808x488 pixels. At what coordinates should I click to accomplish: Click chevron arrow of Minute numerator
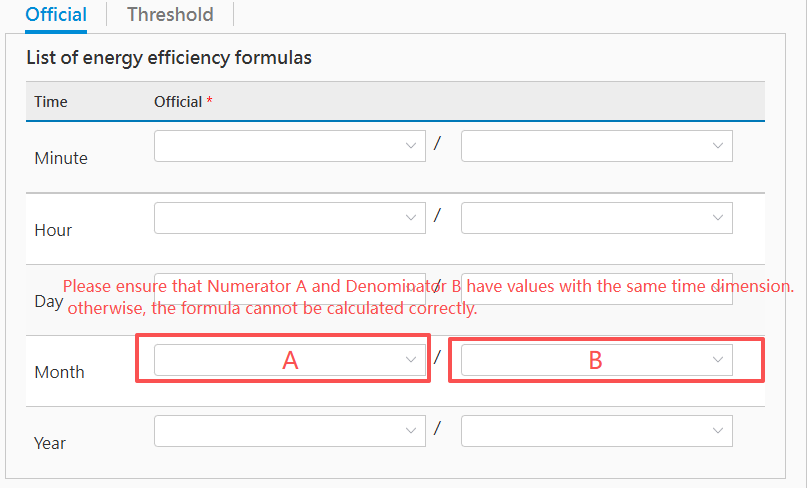411,146
